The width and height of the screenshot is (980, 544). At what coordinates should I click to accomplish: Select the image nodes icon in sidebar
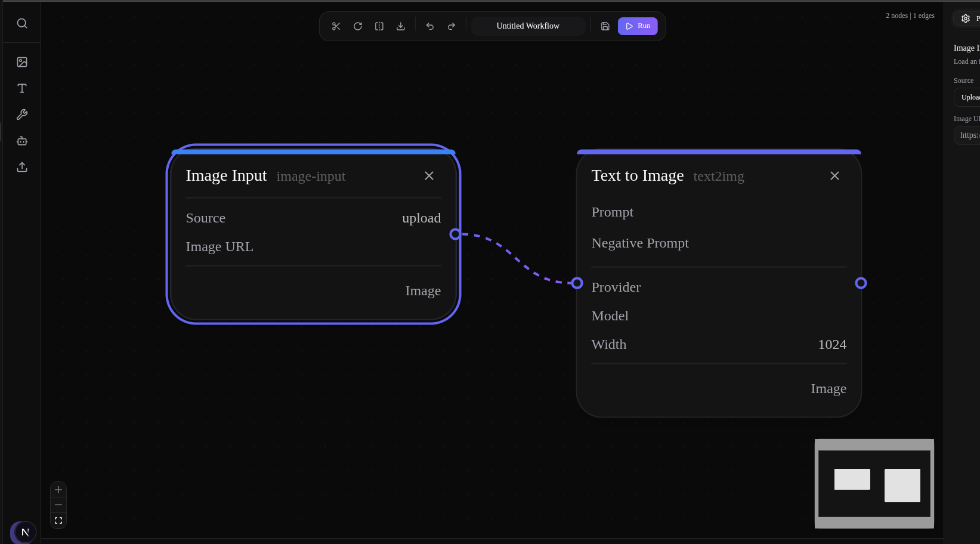(x=22, y=62)
